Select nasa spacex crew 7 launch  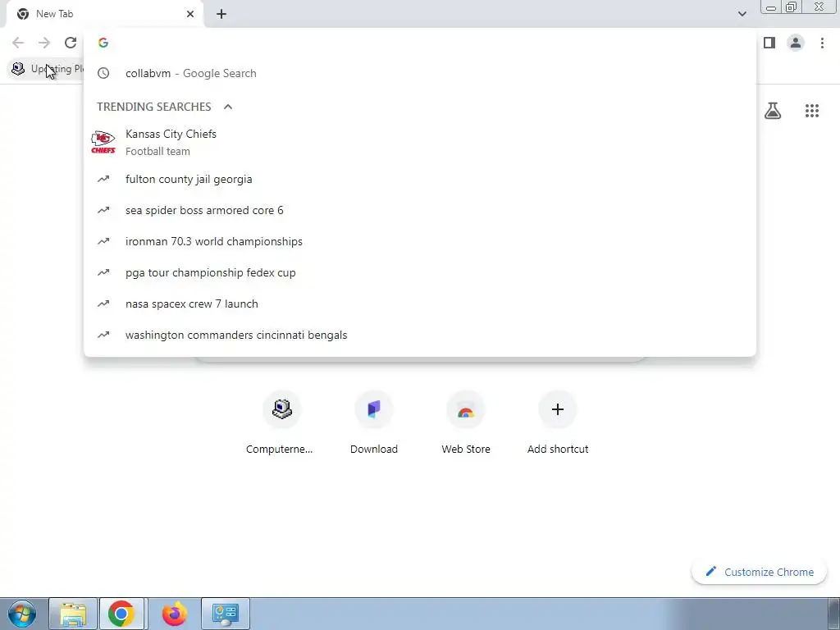click(x=420, y=304)
